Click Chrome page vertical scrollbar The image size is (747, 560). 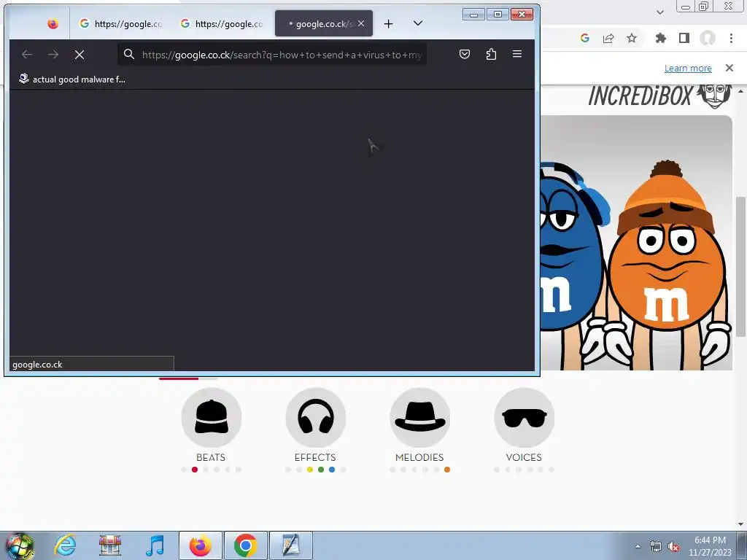pyautogui.click(x=741, y=267)
